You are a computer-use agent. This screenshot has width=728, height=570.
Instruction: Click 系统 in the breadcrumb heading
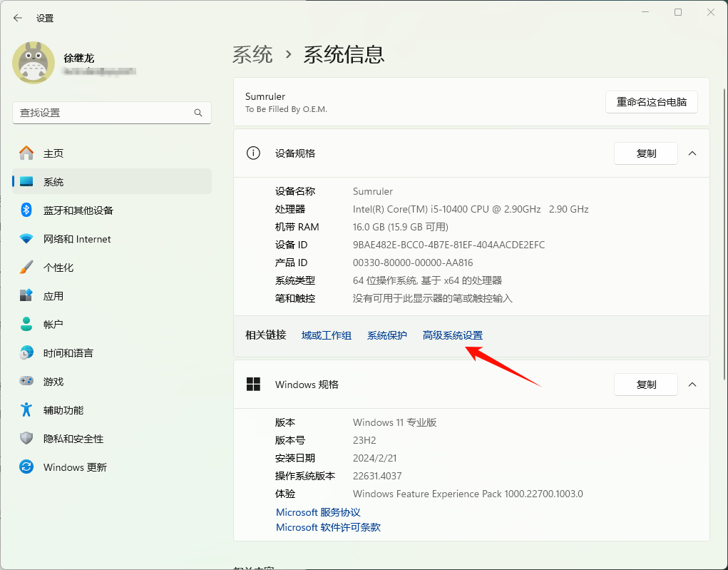252,55
